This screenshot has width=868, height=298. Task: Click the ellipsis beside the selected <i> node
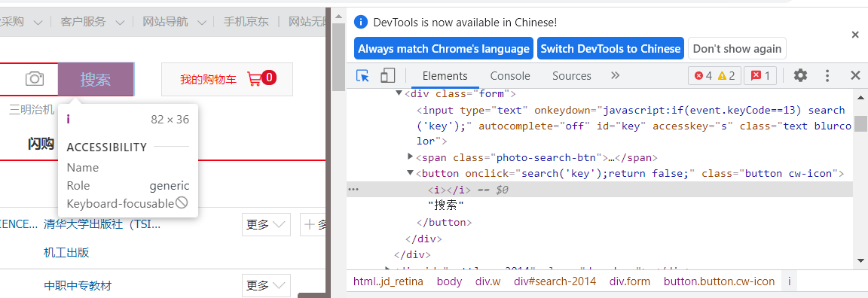tap(353, 190)
